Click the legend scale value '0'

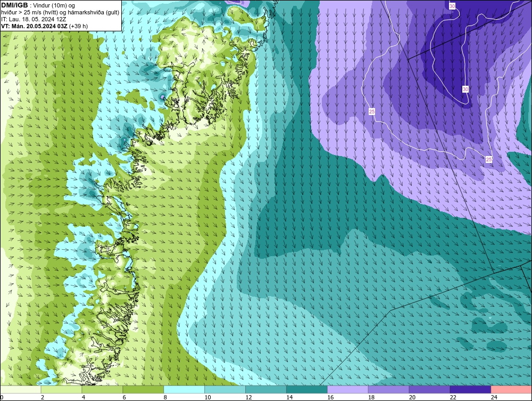[2, 397]
